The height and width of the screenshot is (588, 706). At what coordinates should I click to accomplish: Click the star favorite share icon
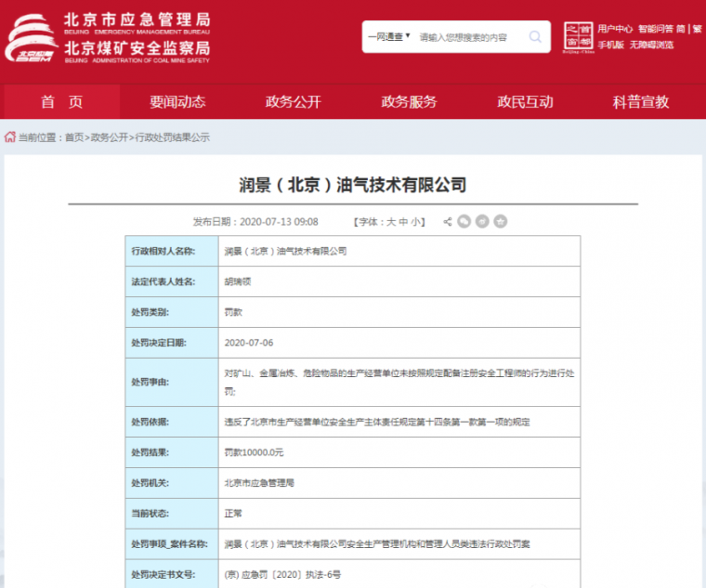500,222
